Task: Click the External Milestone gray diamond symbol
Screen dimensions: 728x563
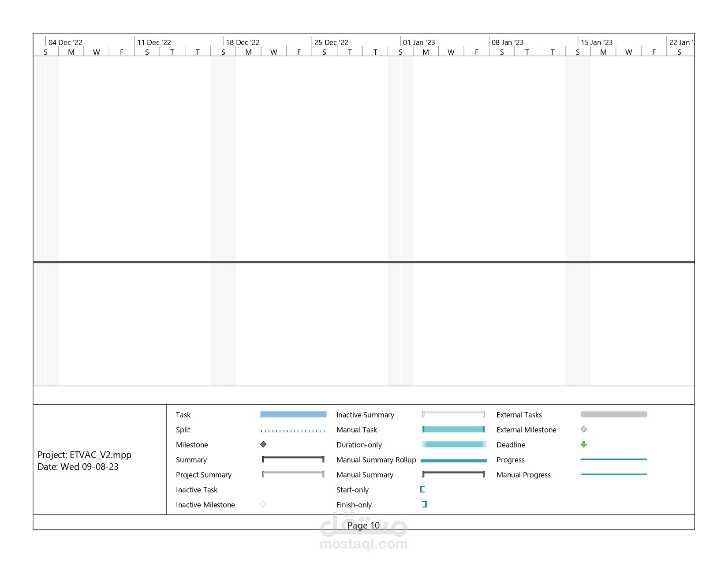Action: pos(584,429)
